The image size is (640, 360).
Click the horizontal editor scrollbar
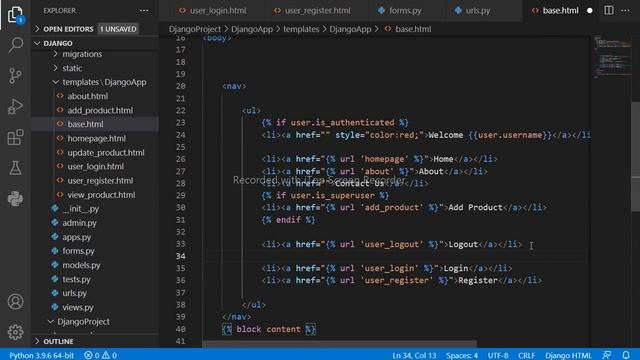(x=339, y=344)
